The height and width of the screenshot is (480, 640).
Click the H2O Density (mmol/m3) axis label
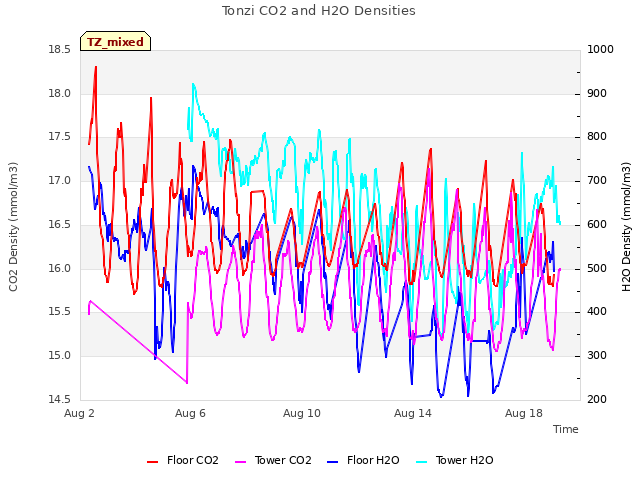[x=627, y=227]
